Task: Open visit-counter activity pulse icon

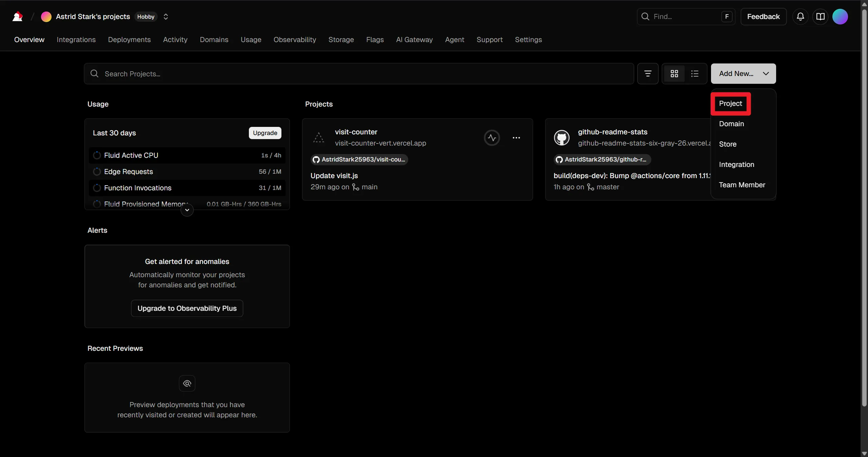Action: click(492, 138)
